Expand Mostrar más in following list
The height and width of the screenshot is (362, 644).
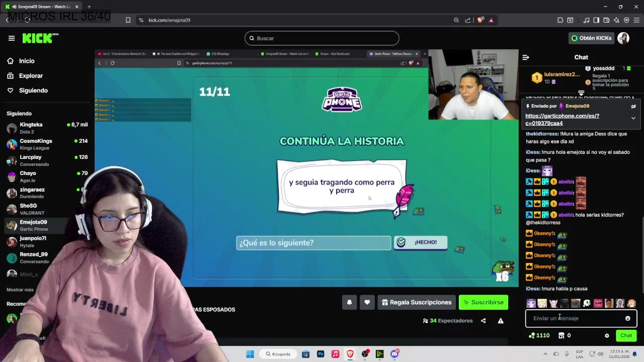pyautogui.click(x=20, y=290)
